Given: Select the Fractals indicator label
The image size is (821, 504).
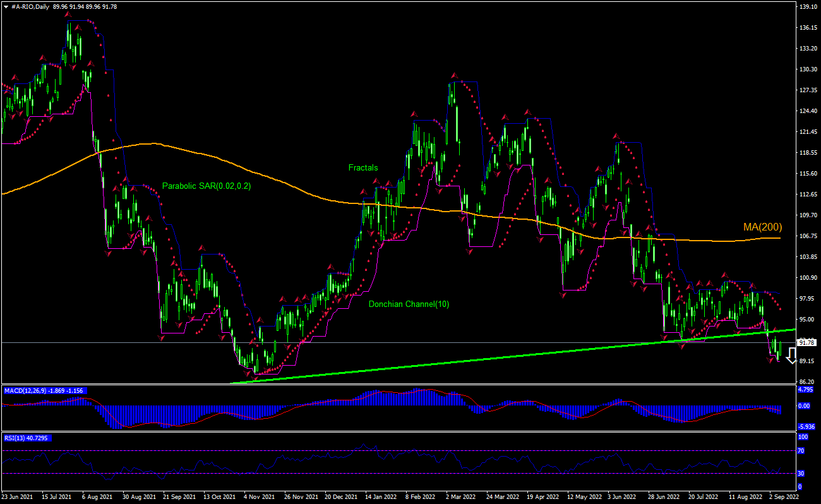Looking at the screenshot, I should point(363,167).
